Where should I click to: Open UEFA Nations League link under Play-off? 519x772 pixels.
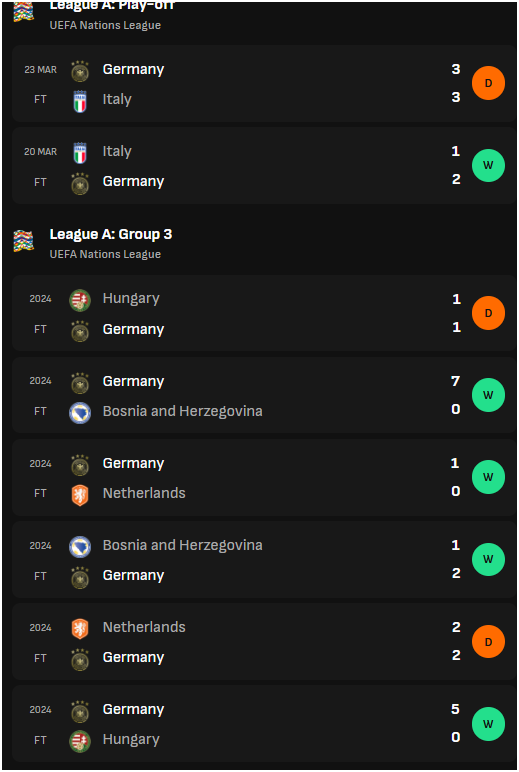click(105, 26)
